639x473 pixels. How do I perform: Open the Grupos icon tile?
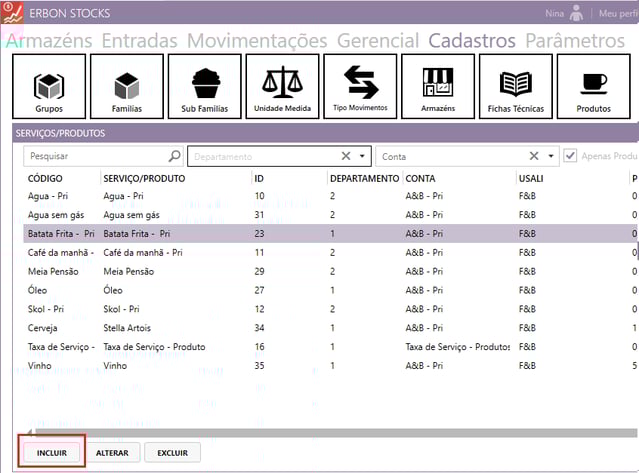pyautogui.click(x=48, y=86)
